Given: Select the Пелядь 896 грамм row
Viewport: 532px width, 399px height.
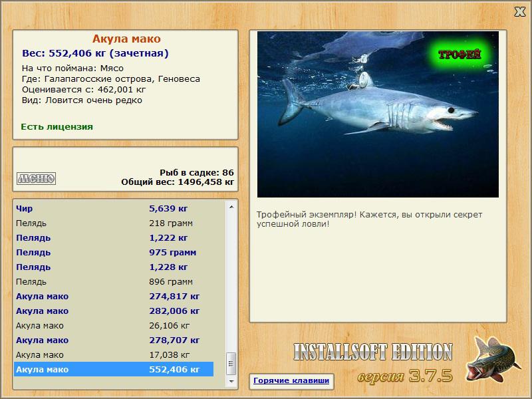Looking at the screenshot, I should (114, 281).
